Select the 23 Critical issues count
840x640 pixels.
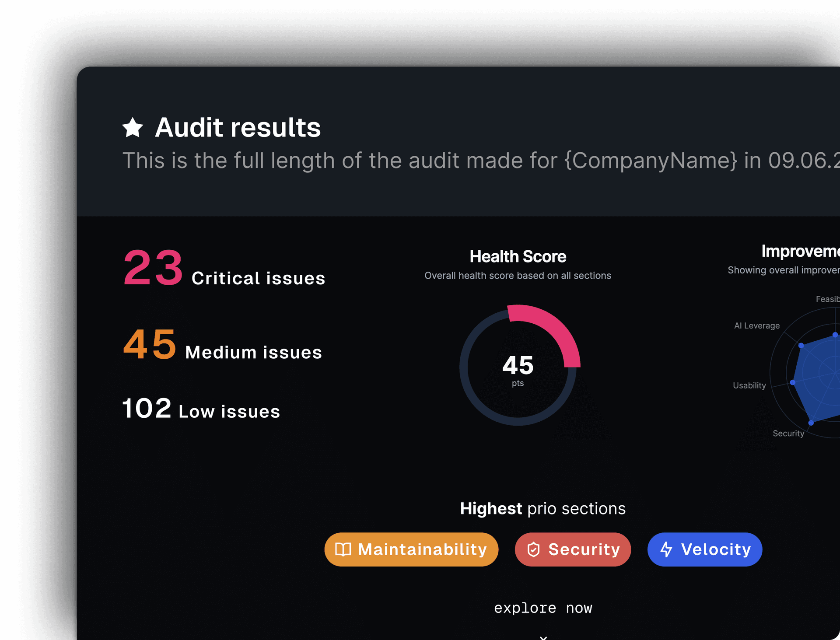[x=153, y=268]
